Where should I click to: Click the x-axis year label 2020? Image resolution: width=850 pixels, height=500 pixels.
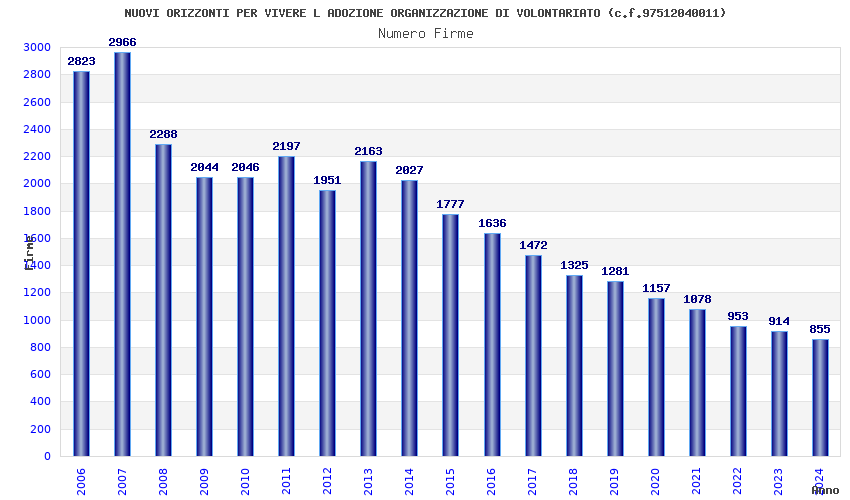coord(656,482)
